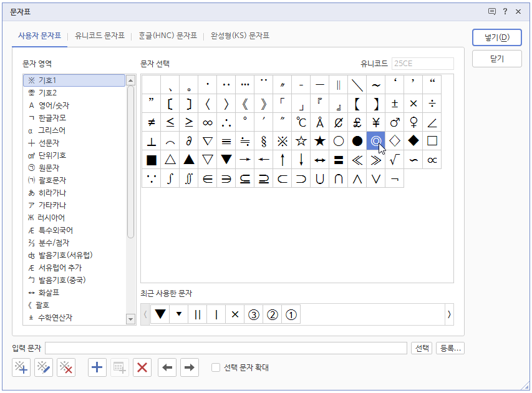Select the filled black circle symbol
This screenshot has height=393, width=532.
[x=357, y=141]
